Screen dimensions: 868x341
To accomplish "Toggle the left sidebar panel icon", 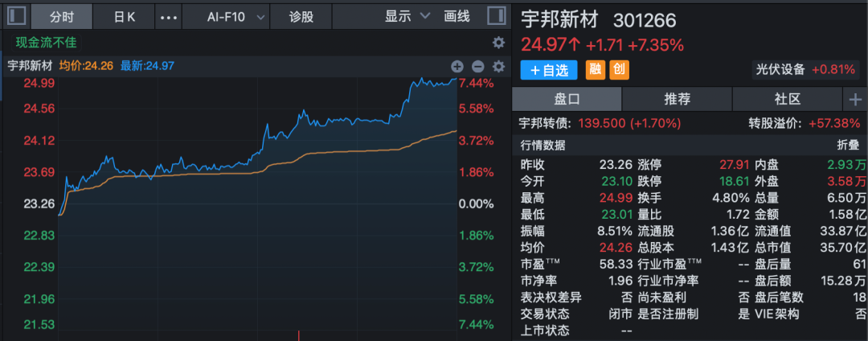I will (17, 15).
